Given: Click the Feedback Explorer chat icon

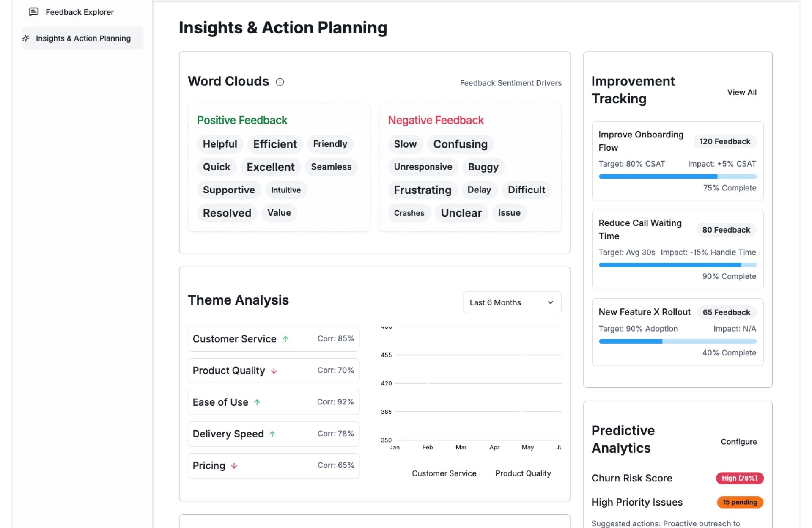Looking at the screenshot, I should pyautogui.click(x=34, y=12).
